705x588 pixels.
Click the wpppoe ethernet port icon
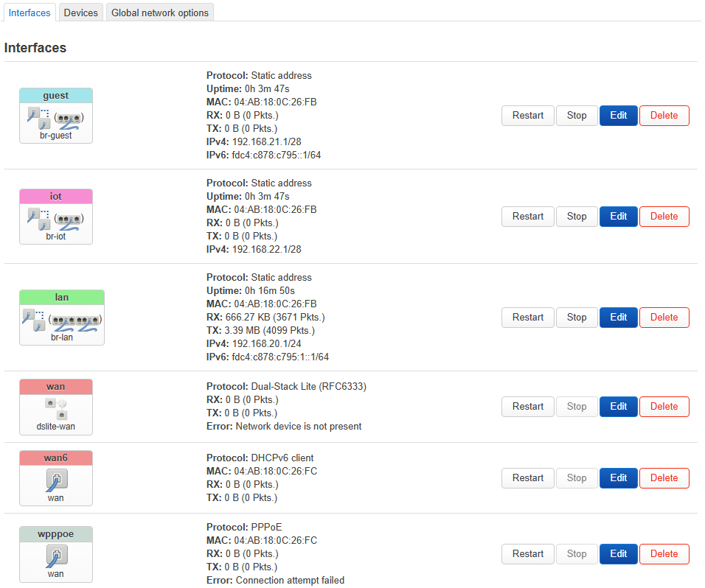[56, 556]
